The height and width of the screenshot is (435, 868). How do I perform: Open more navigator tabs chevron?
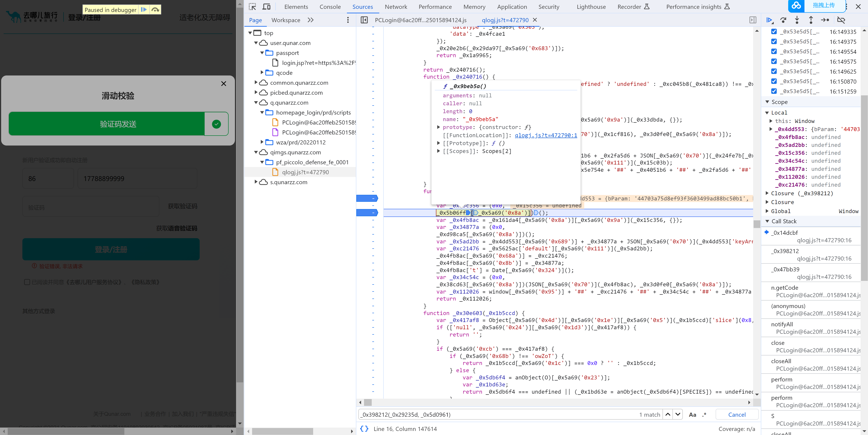(310, 20)
